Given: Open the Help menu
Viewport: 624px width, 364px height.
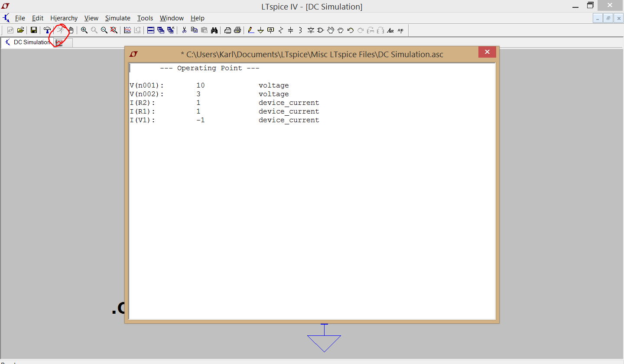Looking at the screenshot, I should coord(198,18).
